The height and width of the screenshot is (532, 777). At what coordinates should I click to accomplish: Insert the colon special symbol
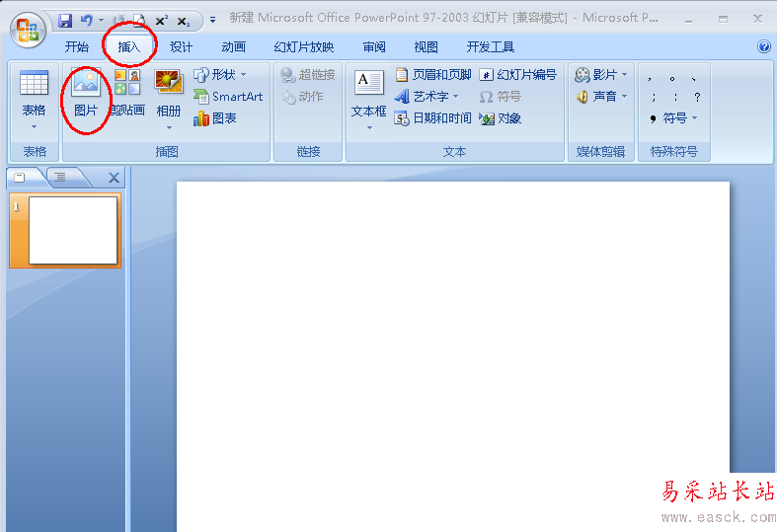675,97
